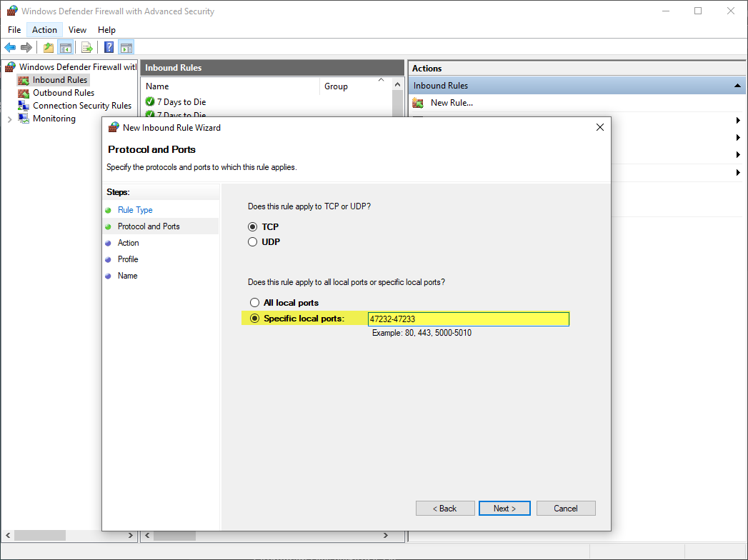Click the Next button
Viewport: 748px width, 560px height.
[504, 508]
